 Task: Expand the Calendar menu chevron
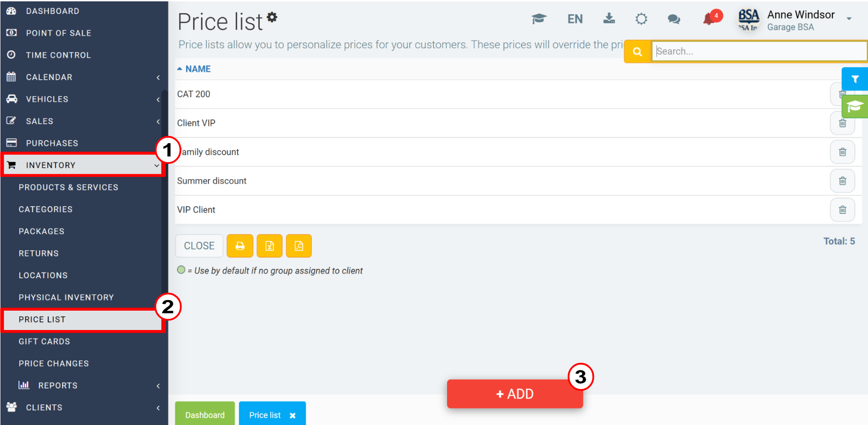tap(158, 77)
